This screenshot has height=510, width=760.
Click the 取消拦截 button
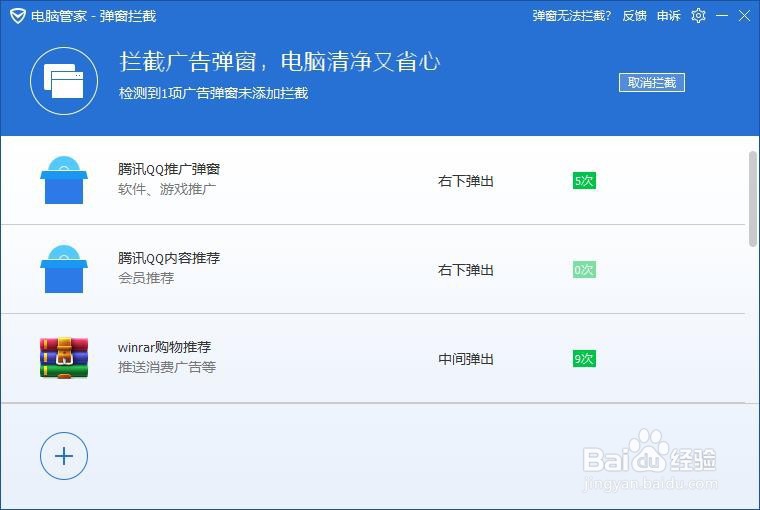651,82
